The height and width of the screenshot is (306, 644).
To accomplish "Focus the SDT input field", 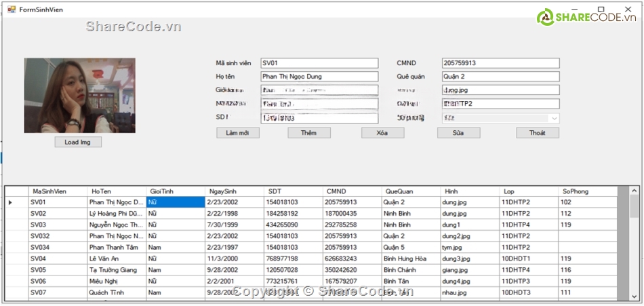I will click(319, 119).
